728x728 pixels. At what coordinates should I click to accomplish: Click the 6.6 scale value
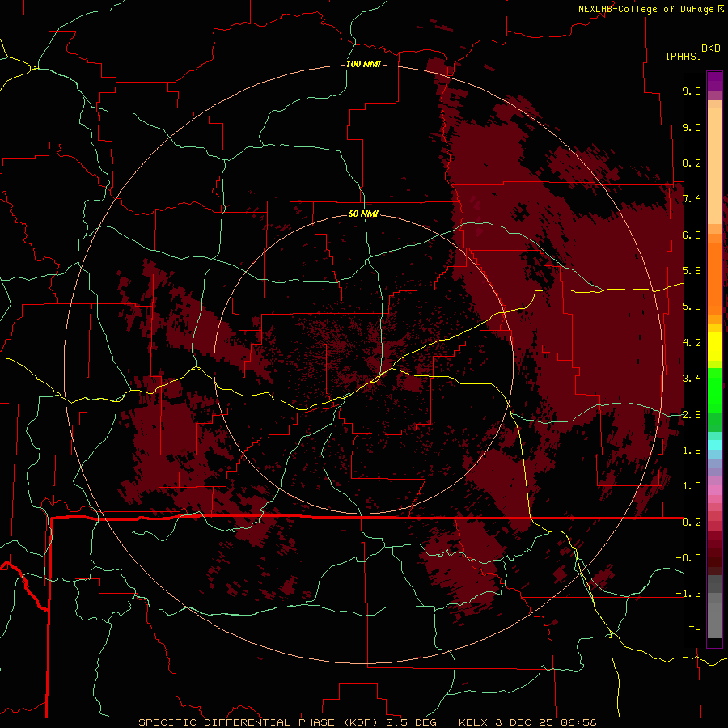[x=692, y=235]
